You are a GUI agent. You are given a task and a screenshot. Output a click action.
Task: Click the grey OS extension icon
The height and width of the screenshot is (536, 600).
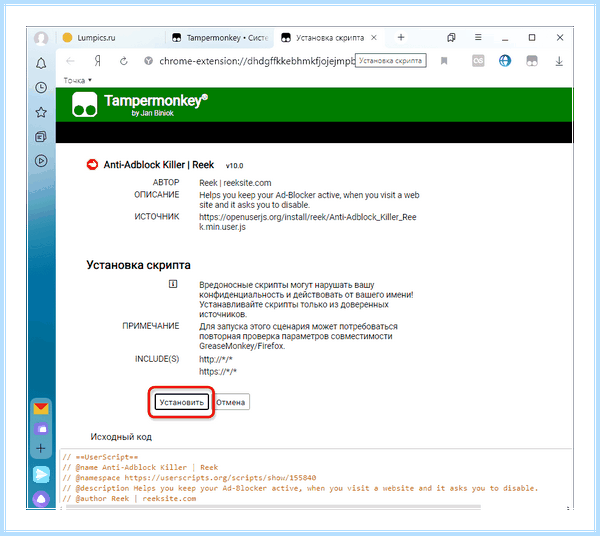[478, 61]
